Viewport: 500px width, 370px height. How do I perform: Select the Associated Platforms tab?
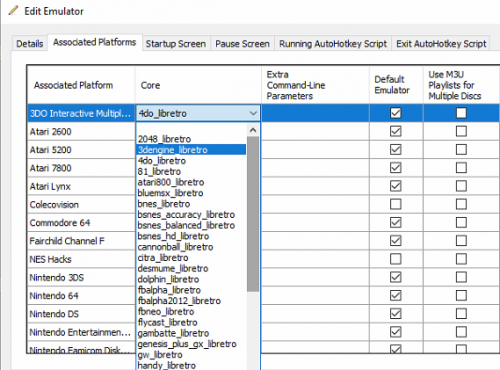pos(95,42)
